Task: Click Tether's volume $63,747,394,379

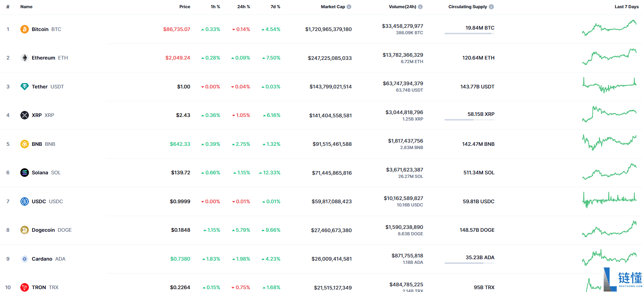Action: pos(403,83)
